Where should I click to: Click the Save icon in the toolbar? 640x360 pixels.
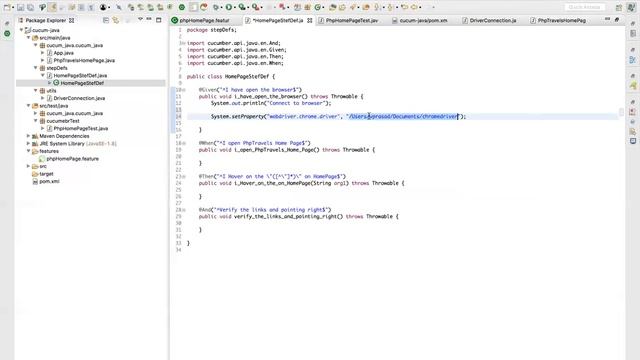[21, 7]
